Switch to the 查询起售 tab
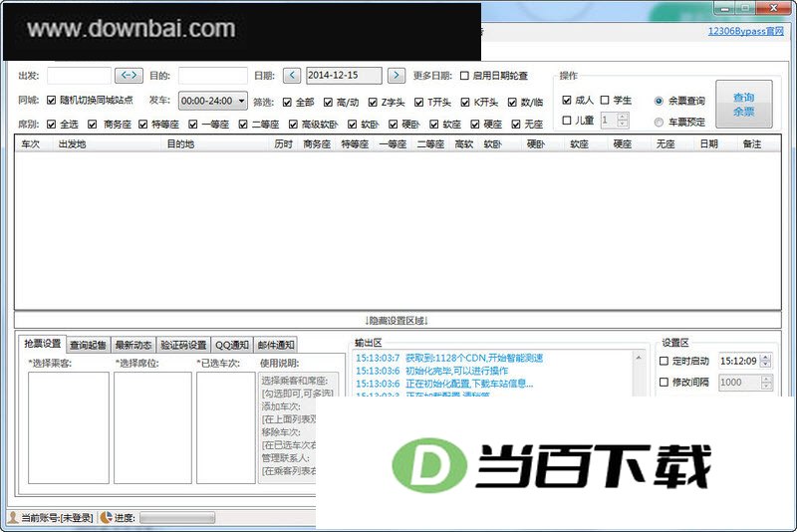Viewport: 797px width, 532px height. 88,345
